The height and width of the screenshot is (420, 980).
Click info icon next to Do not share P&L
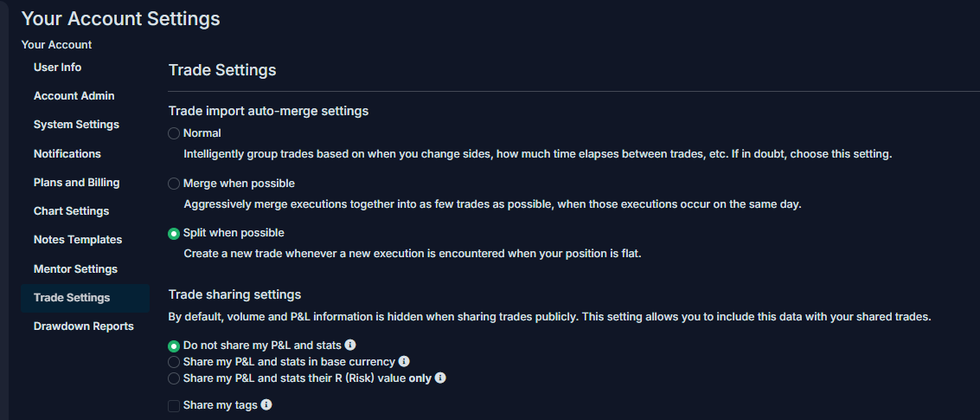point(350,345)
